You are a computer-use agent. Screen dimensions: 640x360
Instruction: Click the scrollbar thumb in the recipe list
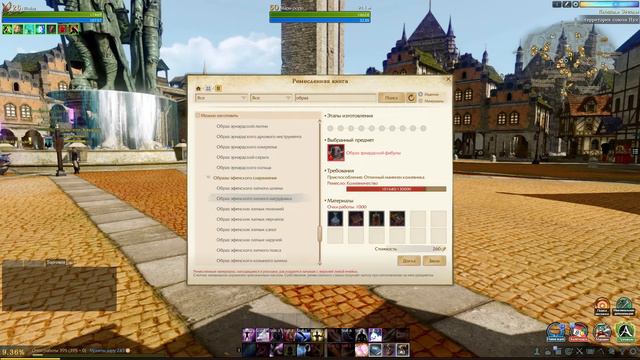(320, 233)
